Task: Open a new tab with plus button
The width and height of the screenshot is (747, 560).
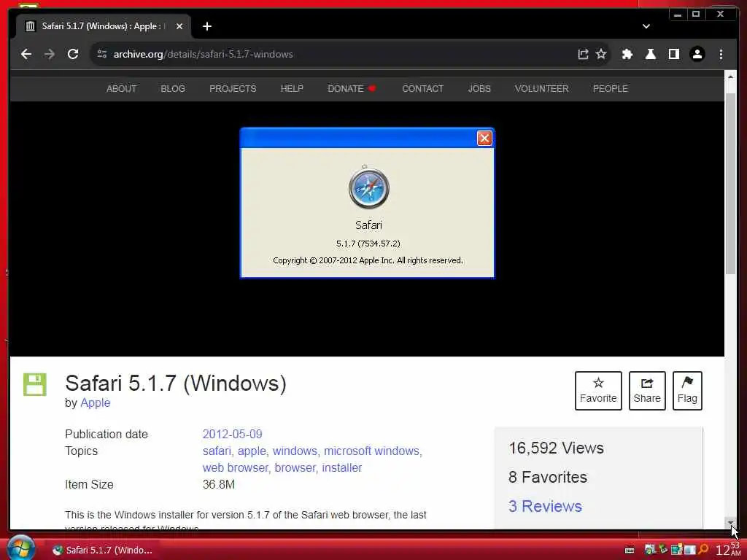Action: (x=206, y=27)
